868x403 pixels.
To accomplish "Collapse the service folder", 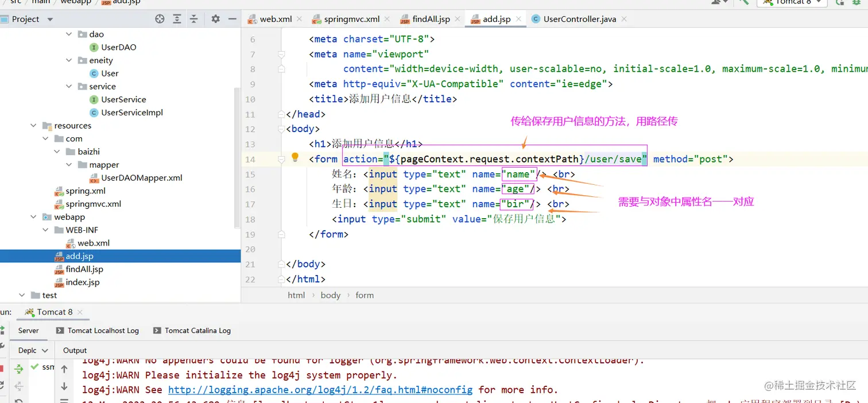I will click(69, 87).
